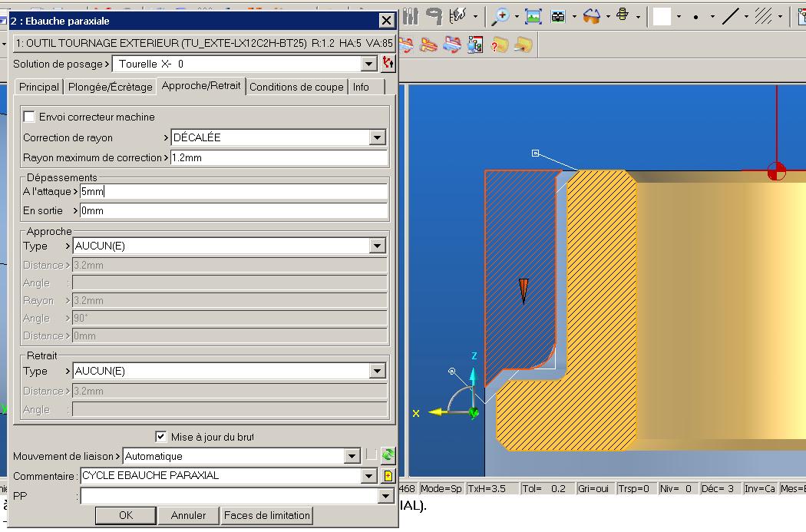The image size is (806, 532).
Task: Click the binoculars view icon
Action: point(558,17)
